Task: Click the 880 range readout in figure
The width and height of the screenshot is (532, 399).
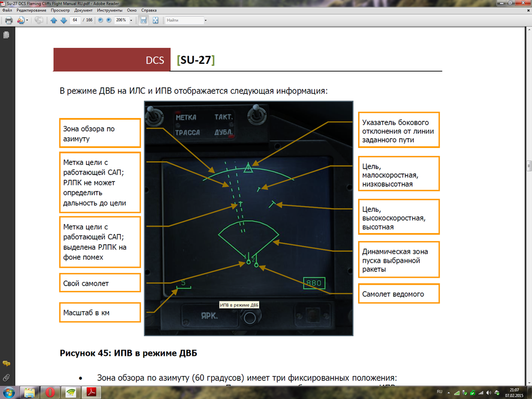Action: (314, 283)
